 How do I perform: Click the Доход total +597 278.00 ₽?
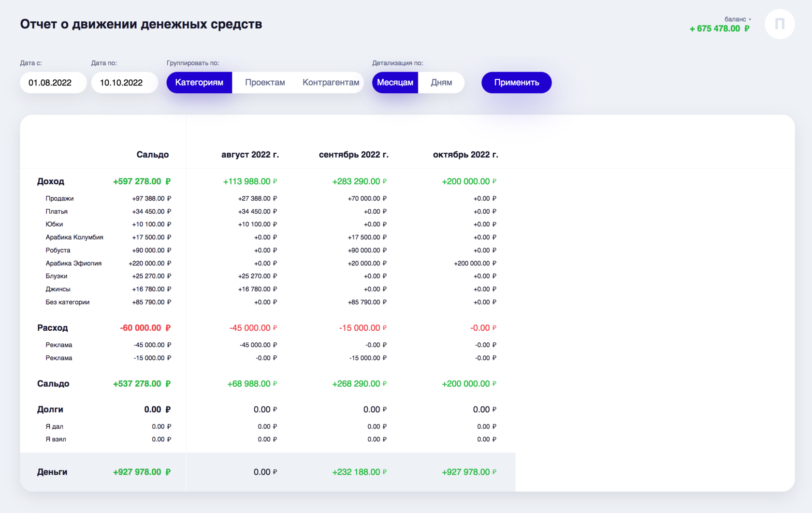pos(142,181)
